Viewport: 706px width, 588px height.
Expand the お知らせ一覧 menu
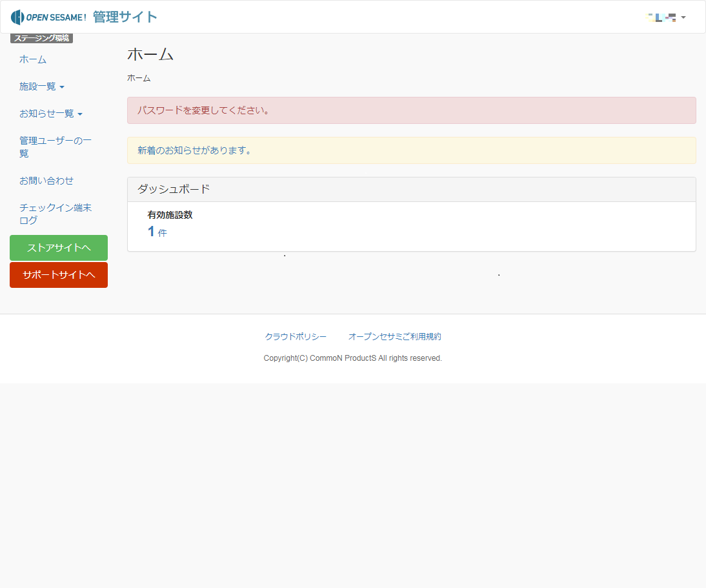pyautogui.click(x=51, y=114)
